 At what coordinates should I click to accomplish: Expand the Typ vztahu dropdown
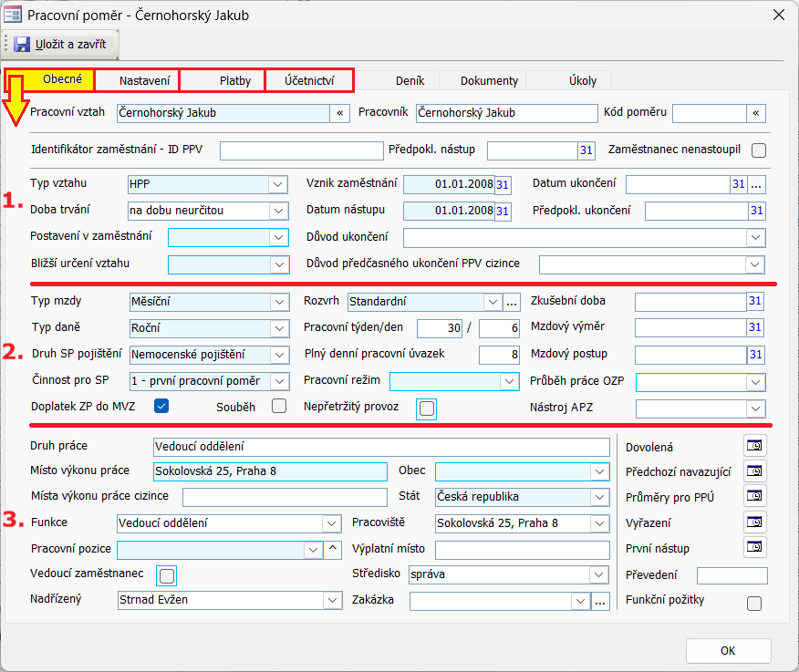tap(278, 185)
